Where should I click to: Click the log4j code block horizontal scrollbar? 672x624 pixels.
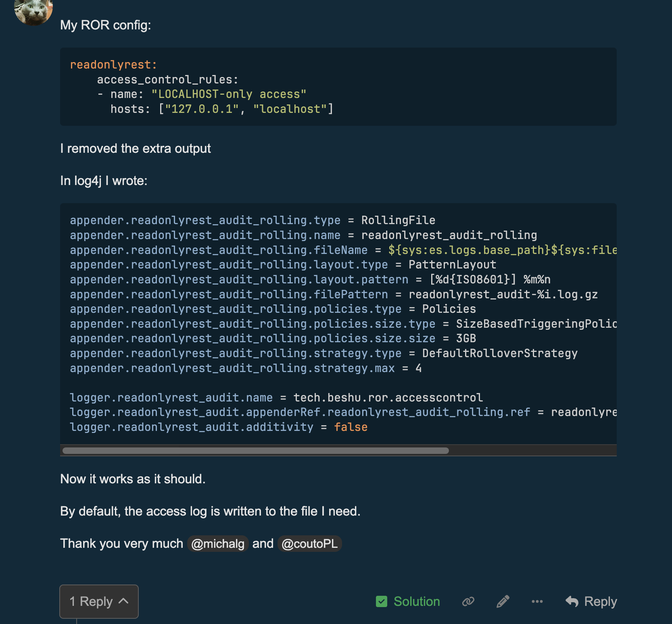pyautogui.click(x=256, y=451)
